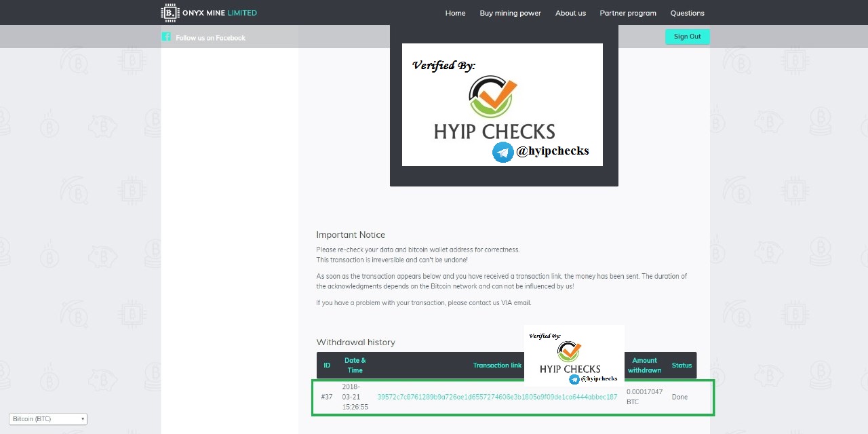Click the Status column header

[x=682, y=366]
